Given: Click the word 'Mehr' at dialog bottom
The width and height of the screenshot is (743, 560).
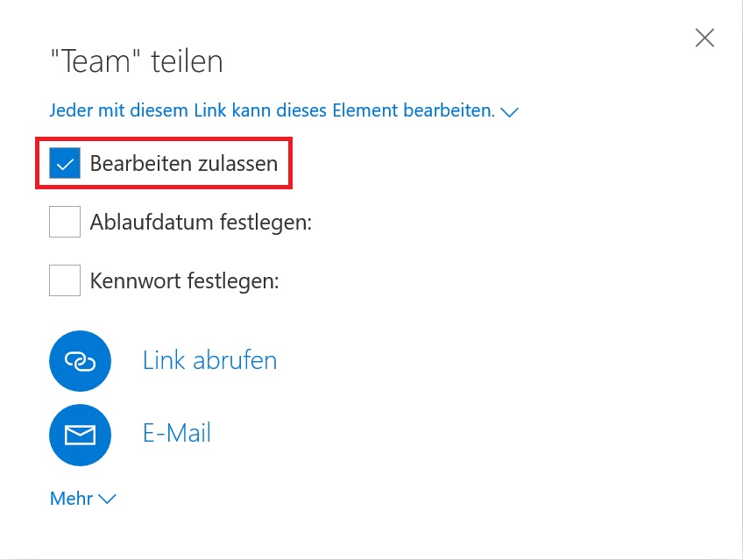Looking at the screenshot, I should pos(72,499).
